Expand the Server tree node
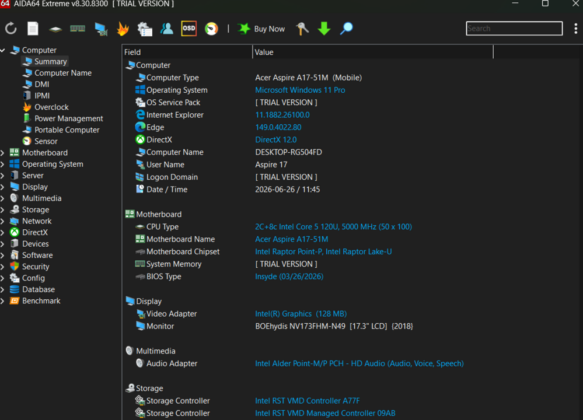 pos(2,175)
